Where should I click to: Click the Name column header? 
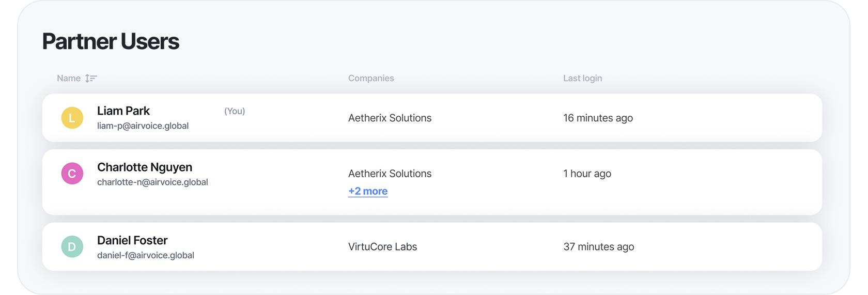coord(69,79)
